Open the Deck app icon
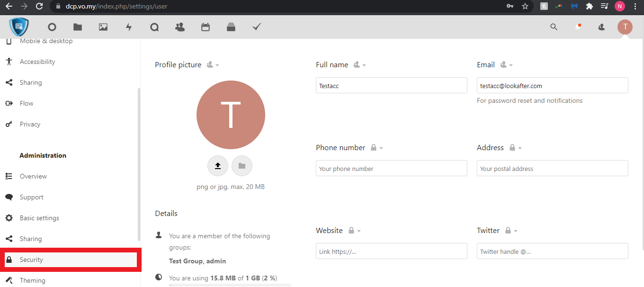 (x=231, y=27)
